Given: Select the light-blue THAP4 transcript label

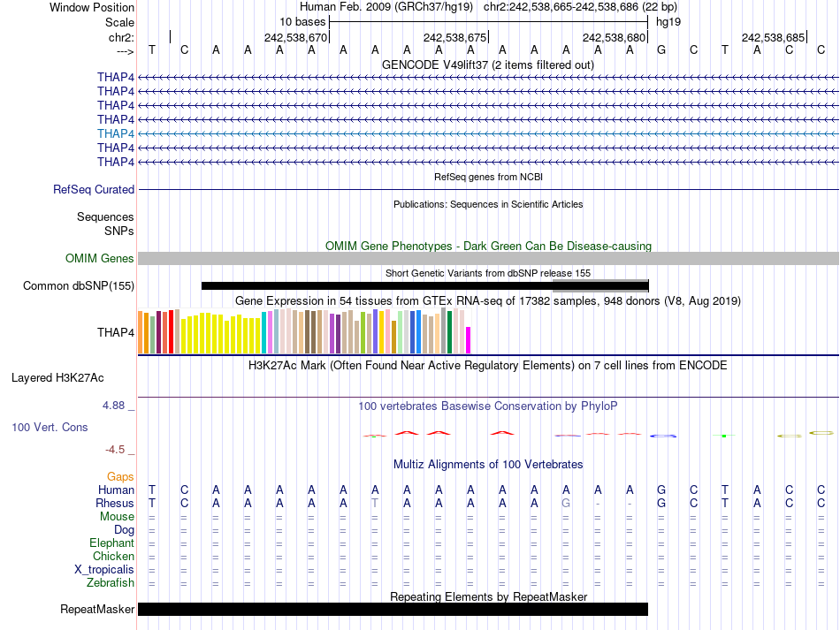Looking at the screenshot, I should point(116,133).
